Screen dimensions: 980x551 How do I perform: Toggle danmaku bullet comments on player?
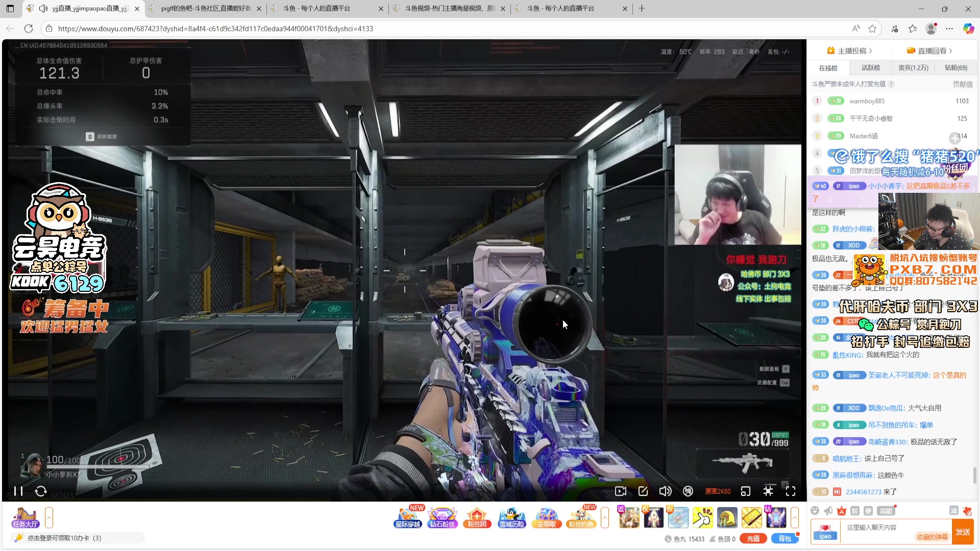point(688,491)
